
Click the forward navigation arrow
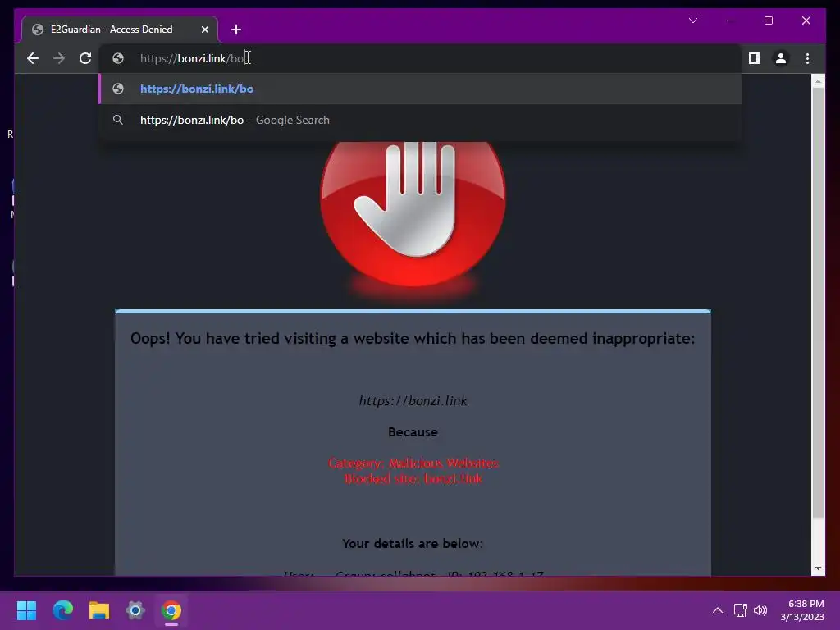pyautogui.click(x=59, y=58)
